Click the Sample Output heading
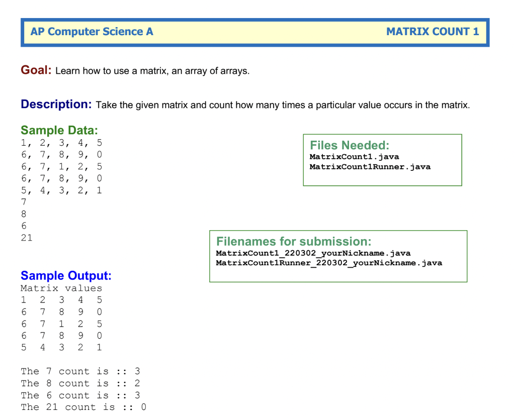Image resolution: width=515 pixels, height=420 pixels. tap(65, 275)
